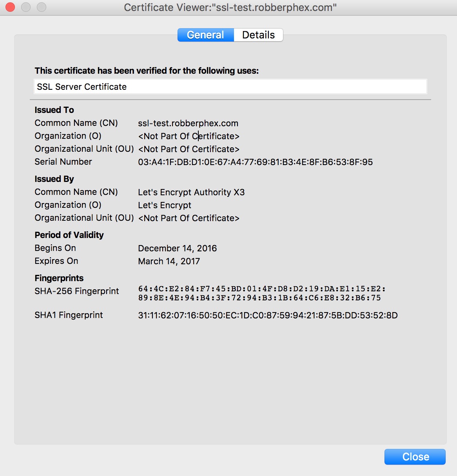The image size is (457, 476).
Task: Click the SHA-256 fingerprint value
Action: coord(261,293)
